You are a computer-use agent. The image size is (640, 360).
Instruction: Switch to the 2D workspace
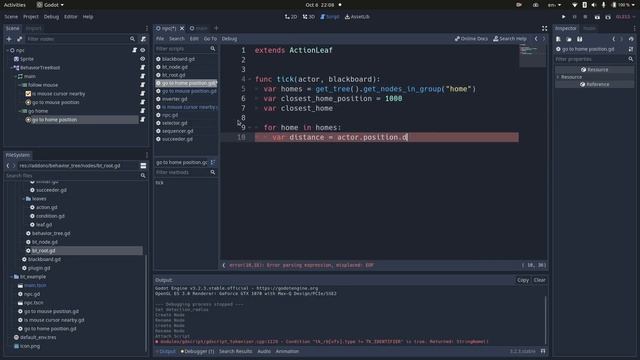(x=291, y=17)
